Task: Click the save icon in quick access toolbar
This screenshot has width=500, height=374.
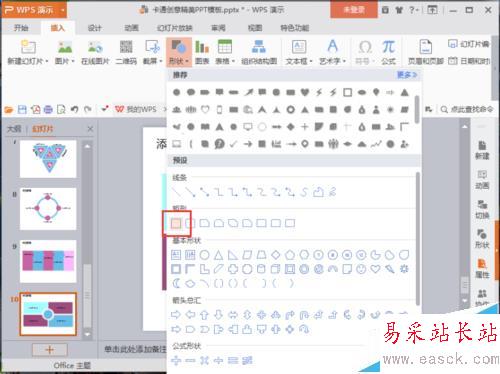Action: click(22, 109)
